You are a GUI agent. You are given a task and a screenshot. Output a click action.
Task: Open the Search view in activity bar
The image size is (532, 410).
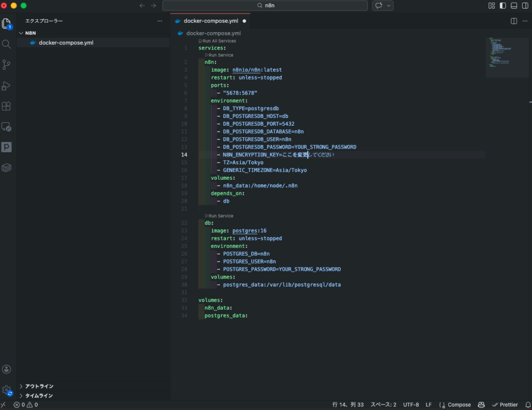(x=6, y=44)
